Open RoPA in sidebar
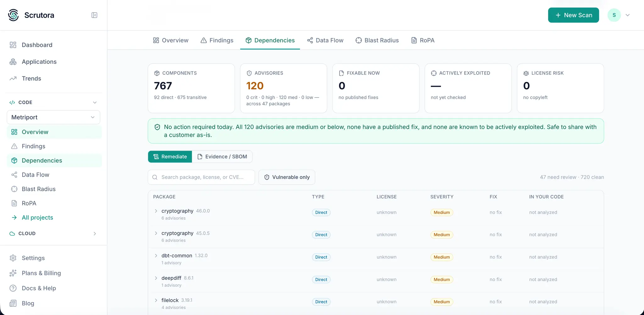The height and width of the screenshot is (315, 644). 54,203
